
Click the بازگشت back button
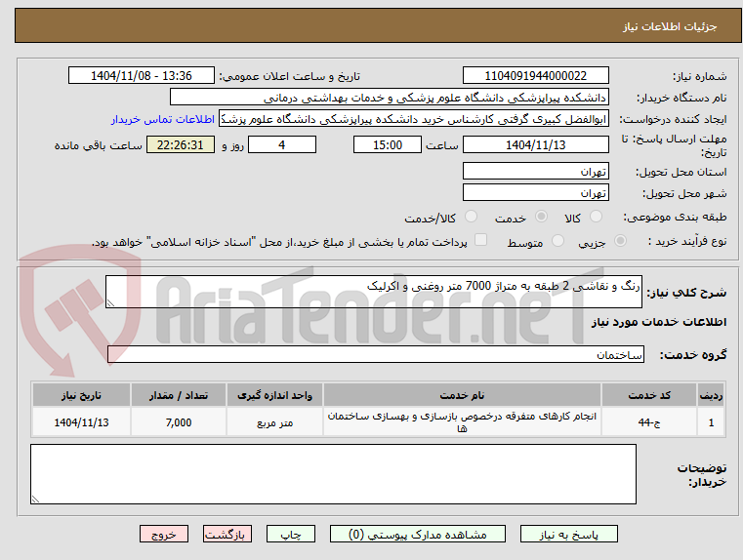coord(227,534)
